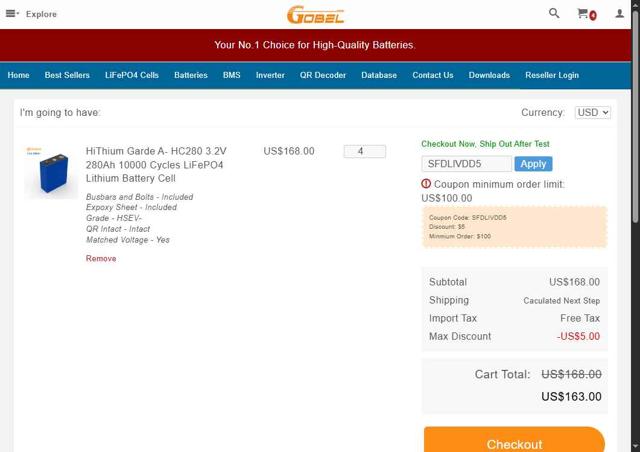Image resolution: width=640 pixels, height=452 pixels.
Task: Click the coupon warning icon
Action: pos(426,184)
